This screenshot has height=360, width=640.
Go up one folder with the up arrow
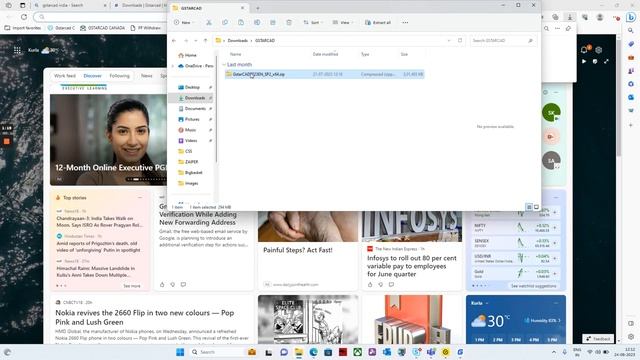tap(205, 40)
